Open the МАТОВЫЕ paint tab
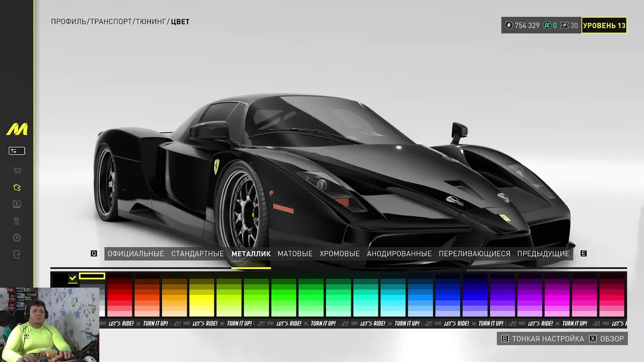Image resolution: width=644 pixels, height=362 pixels. (x=295, y=254)
